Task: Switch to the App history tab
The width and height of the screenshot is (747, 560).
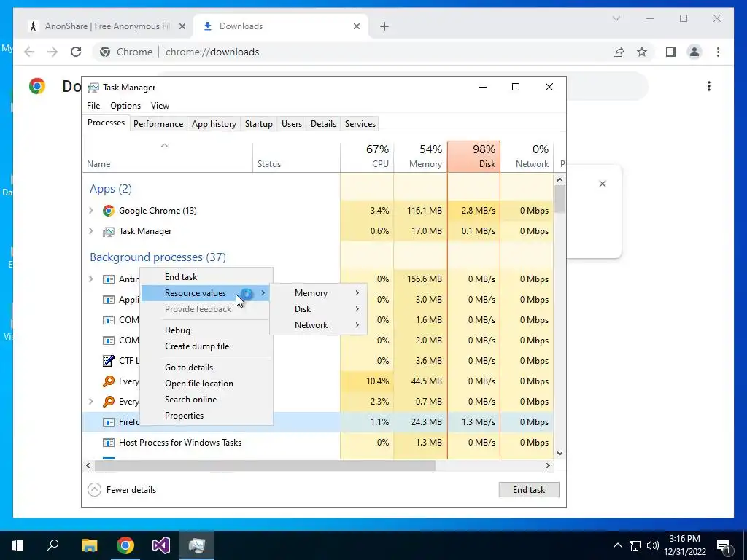Action: (x=214, y=124)
